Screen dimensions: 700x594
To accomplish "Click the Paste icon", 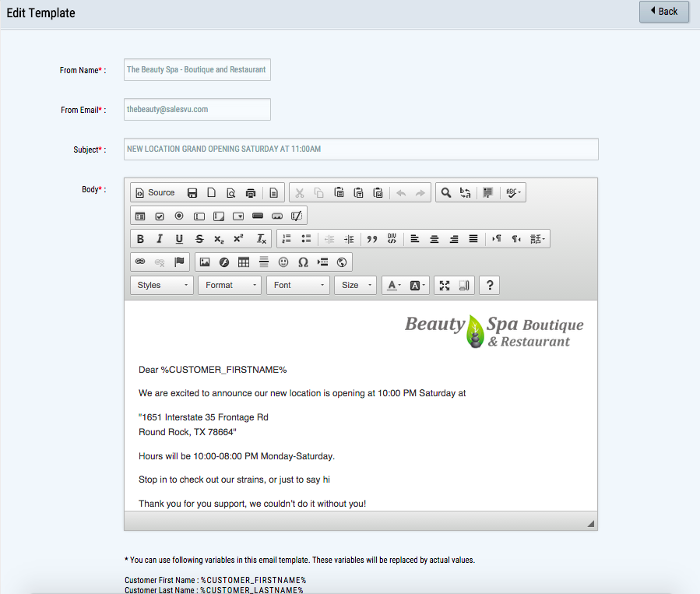I will tap(339, 193).
